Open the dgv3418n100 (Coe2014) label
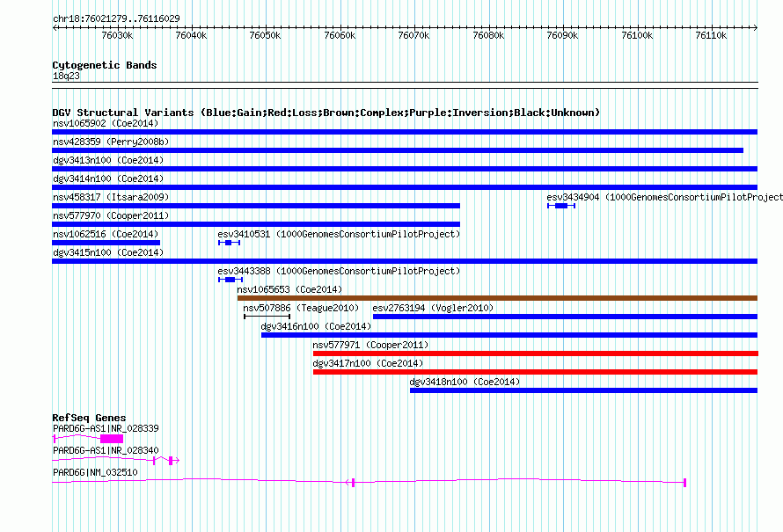Viewport: 783px width, 532px height. click(465, 382)
